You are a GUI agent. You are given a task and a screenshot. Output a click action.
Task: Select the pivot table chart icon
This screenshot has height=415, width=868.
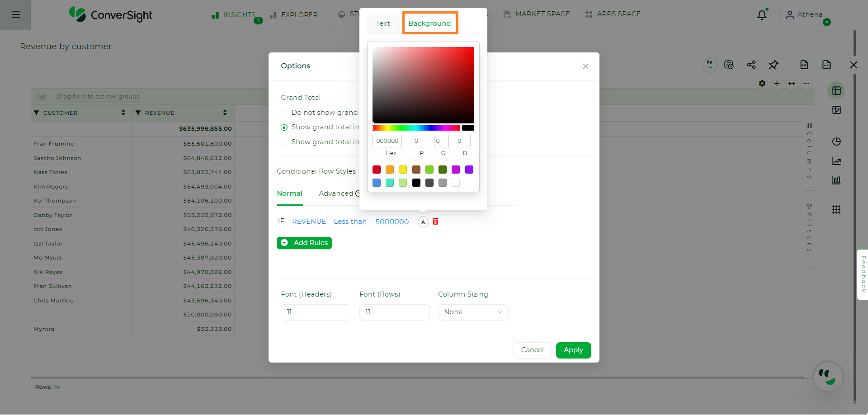836,110
